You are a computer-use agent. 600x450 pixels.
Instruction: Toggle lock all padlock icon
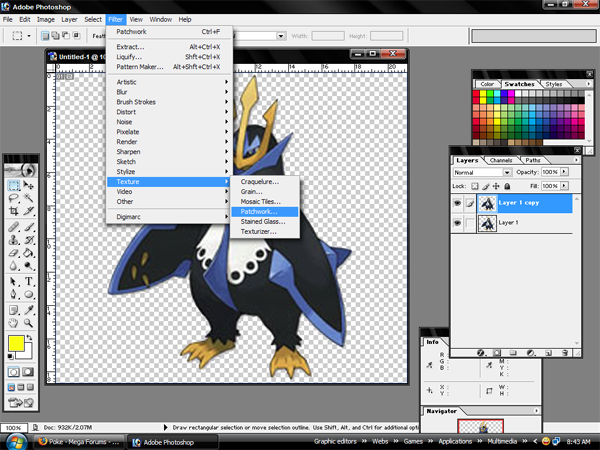point(507,186)
